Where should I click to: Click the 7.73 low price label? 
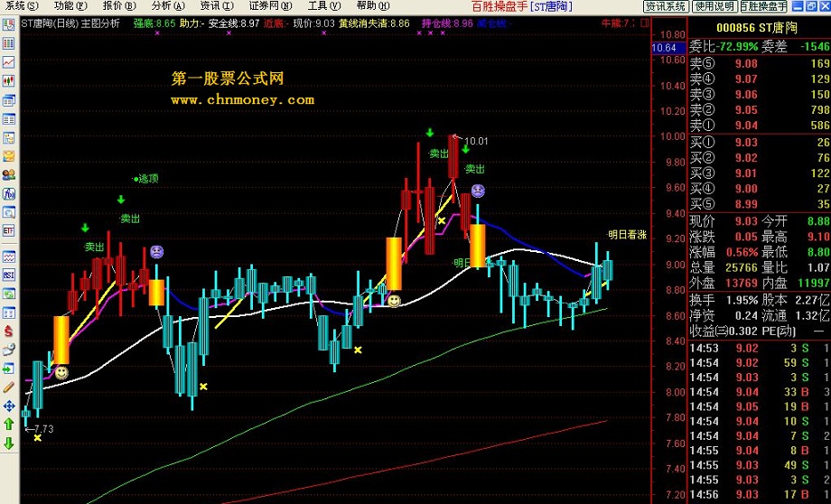[x=43, y=429]
